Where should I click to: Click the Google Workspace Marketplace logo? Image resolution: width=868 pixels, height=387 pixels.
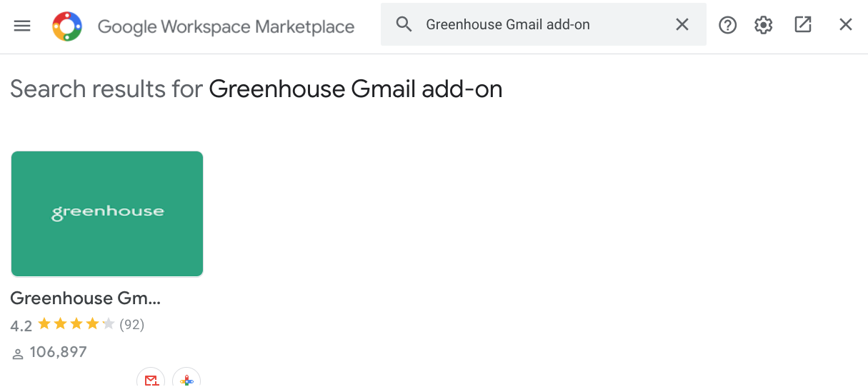(67, 26)
